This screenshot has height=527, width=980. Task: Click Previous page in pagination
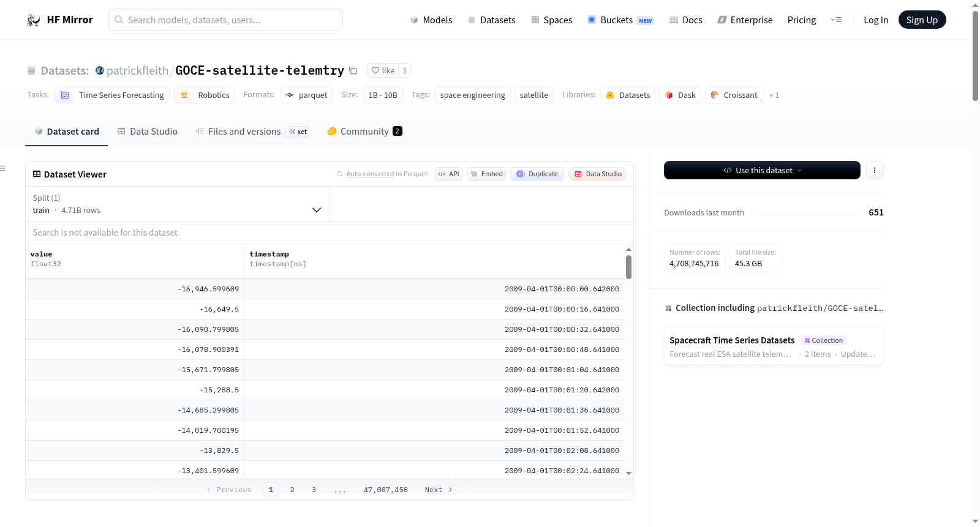tap(229, 490)
